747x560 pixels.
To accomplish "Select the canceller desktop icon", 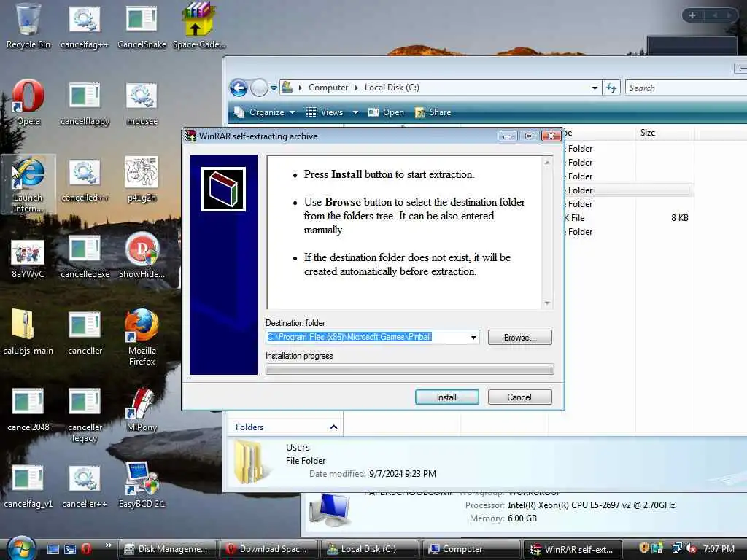I will point(85,333).
